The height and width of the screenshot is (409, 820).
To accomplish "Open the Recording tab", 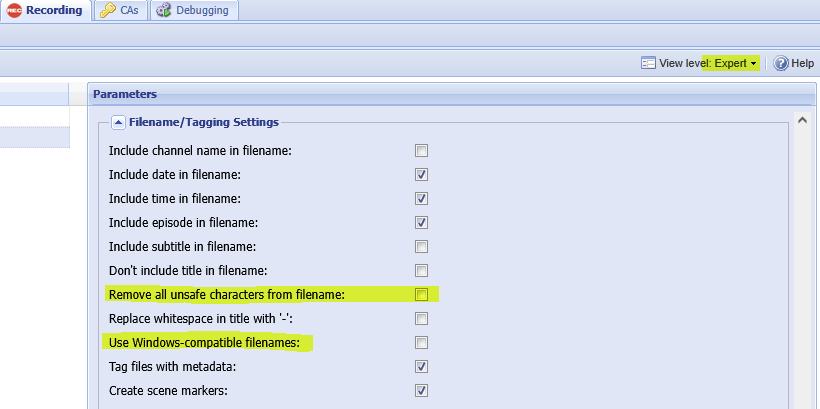I will [x=45, y=10].
